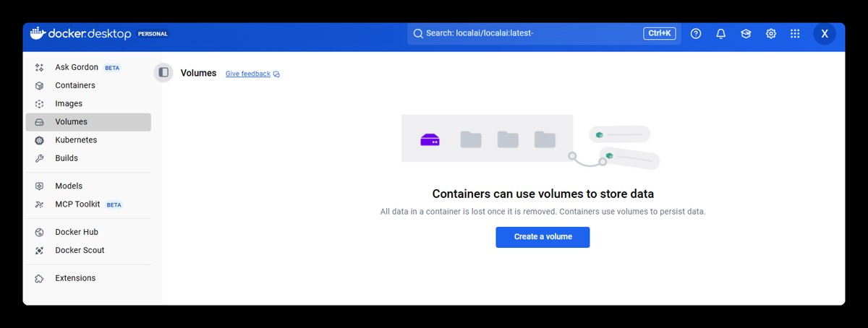
Task: Click the Builds wrench icon
Action: click(x=39, y=158)
